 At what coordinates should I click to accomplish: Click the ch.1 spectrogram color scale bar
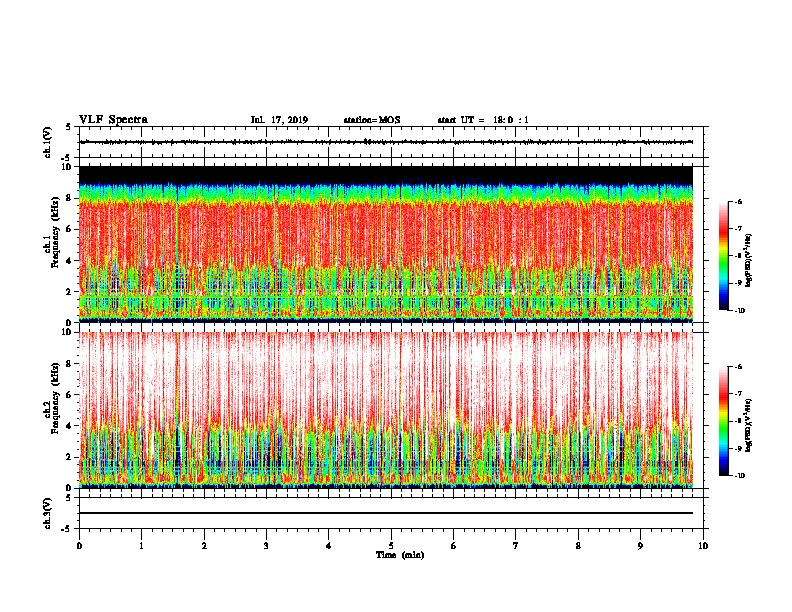coord(723,256)
